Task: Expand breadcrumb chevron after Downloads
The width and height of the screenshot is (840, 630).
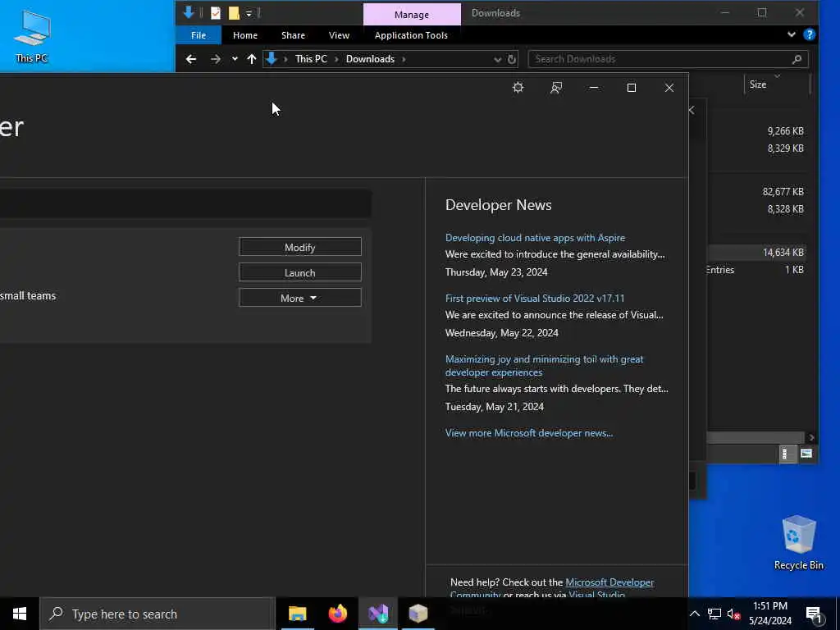Action: (x=404, y=59)
